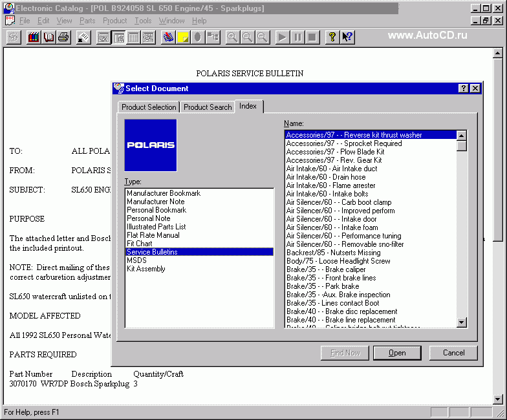The width and height of the screenshot is (507, 420).
Task: Click the dialog title bar help button
Action: click(x=463, y=88)
